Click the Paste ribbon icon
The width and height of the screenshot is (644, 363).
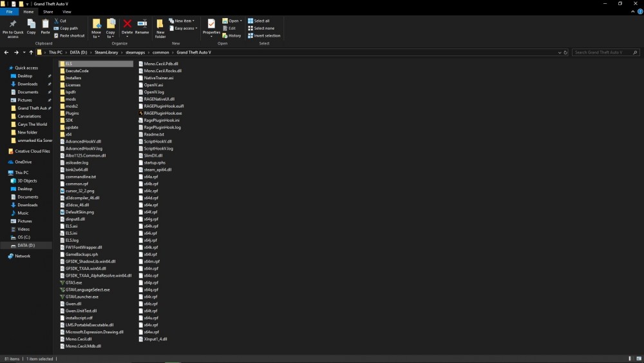[45, 24]
